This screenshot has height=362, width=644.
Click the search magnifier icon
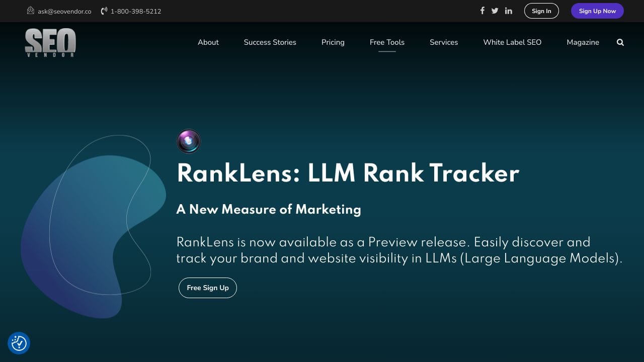620,42
